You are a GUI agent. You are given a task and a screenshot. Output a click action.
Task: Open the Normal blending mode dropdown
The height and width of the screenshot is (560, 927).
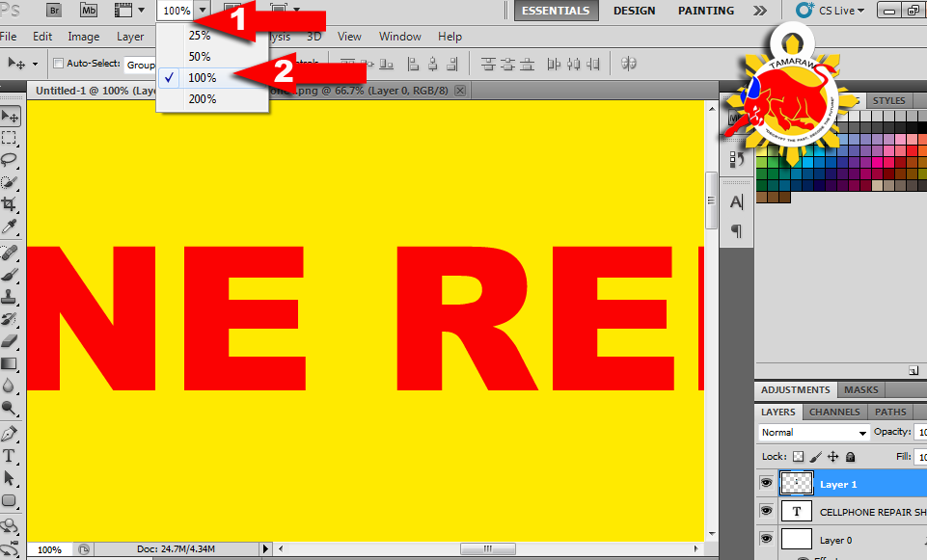pyautogui.click(x=813, y=432)
